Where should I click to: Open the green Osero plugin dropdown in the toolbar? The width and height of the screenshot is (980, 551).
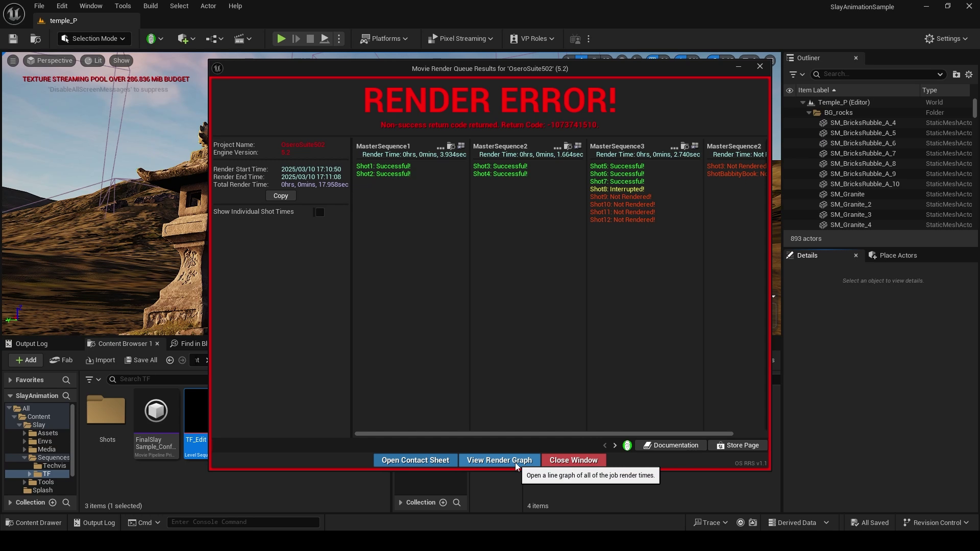click(x=155, y=39)
